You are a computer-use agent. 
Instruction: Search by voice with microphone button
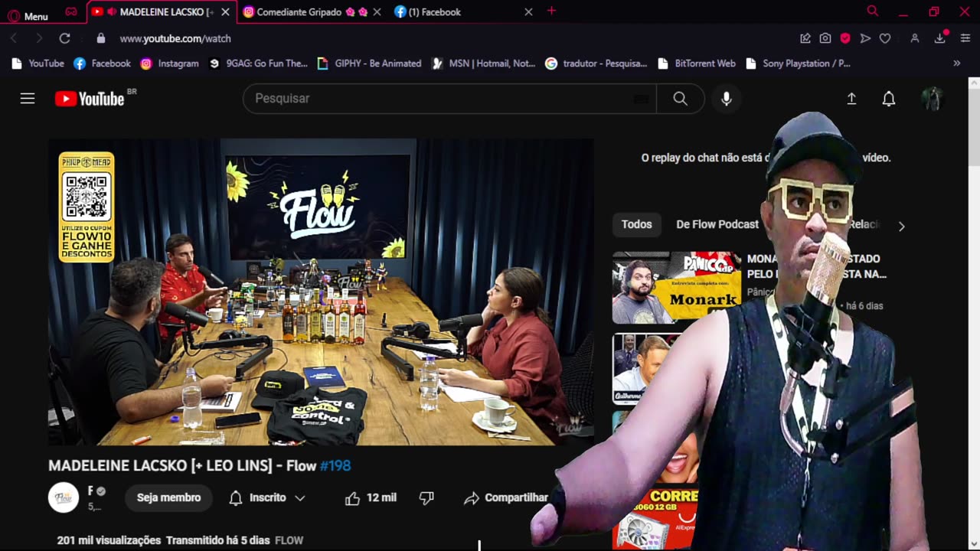click(x=727, y=99)
